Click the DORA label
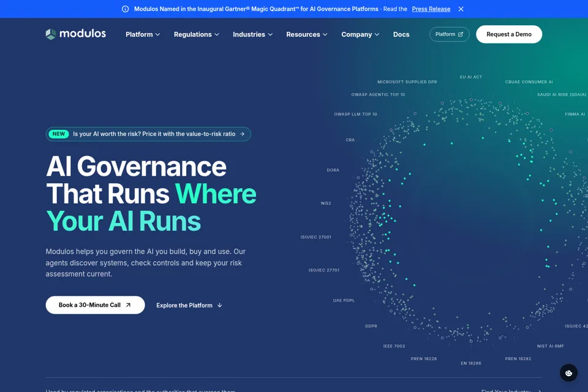 (x=333, y=170)
